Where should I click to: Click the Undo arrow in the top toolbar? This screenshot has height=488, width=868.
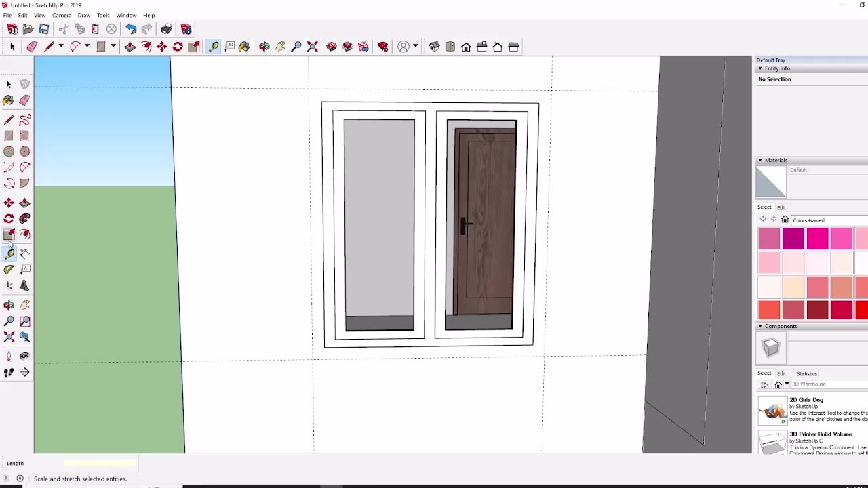(x=131, y=29)
